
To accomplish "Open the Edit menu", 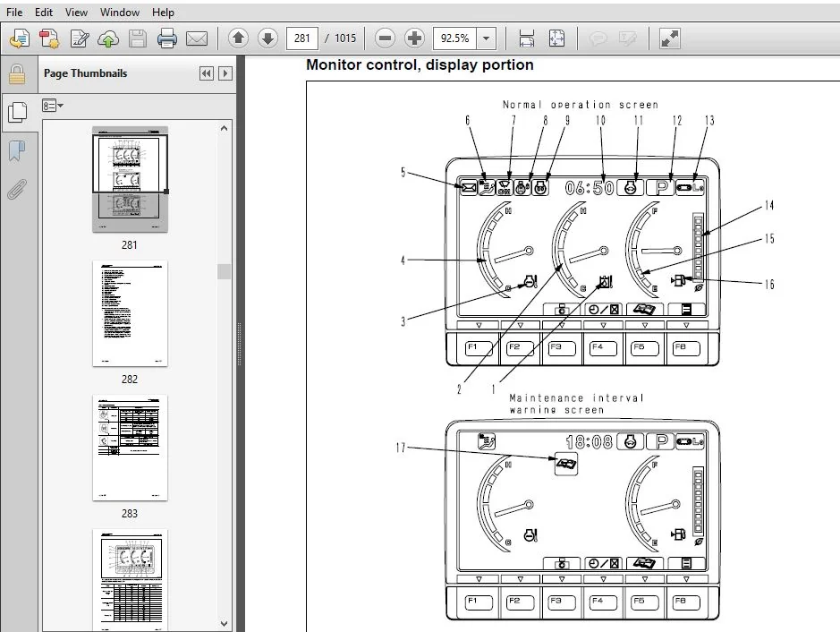I will pos(44,12).
